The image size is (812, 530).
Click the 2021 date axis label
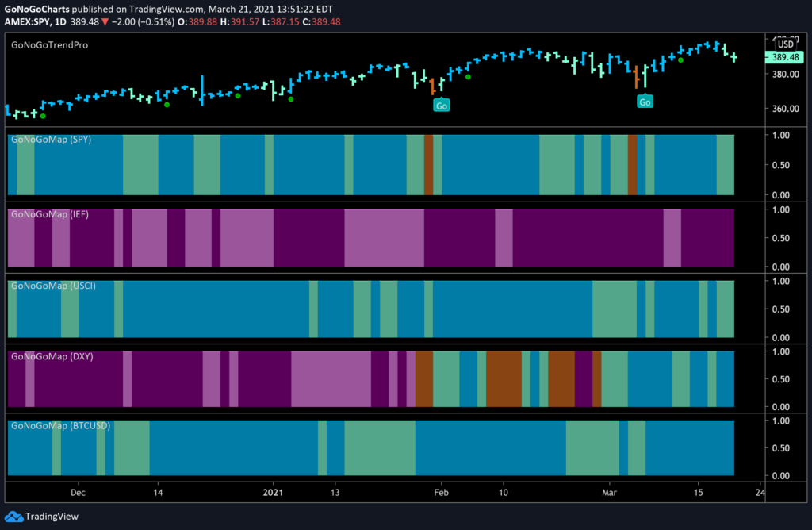tap(273, 492)
